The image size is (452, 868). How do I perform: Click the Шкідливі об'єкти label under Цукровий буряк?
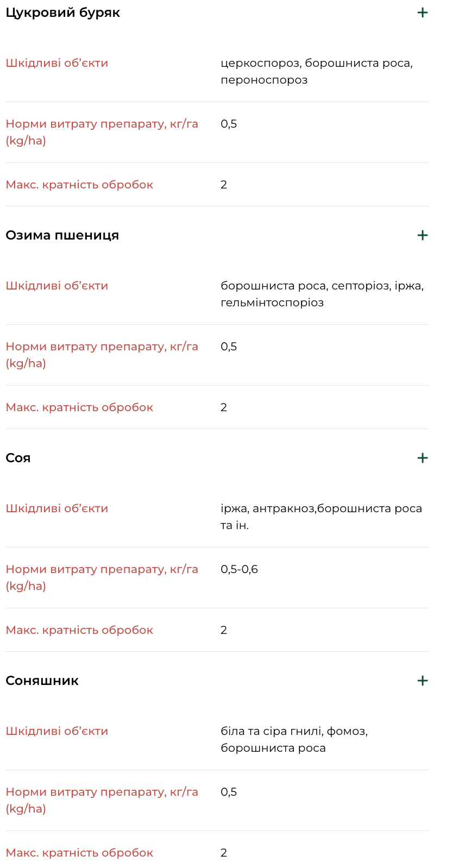click(x=56, y=63)
